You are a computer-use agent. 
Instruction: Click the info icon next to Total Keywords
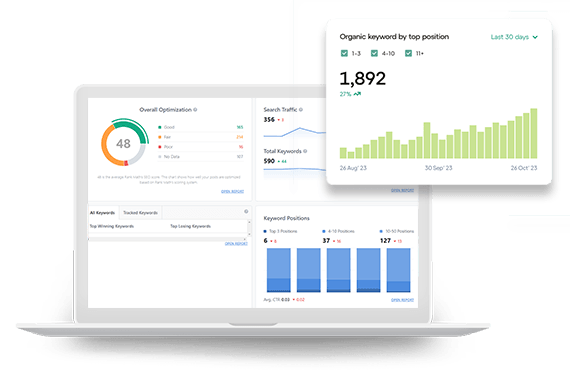305,151
